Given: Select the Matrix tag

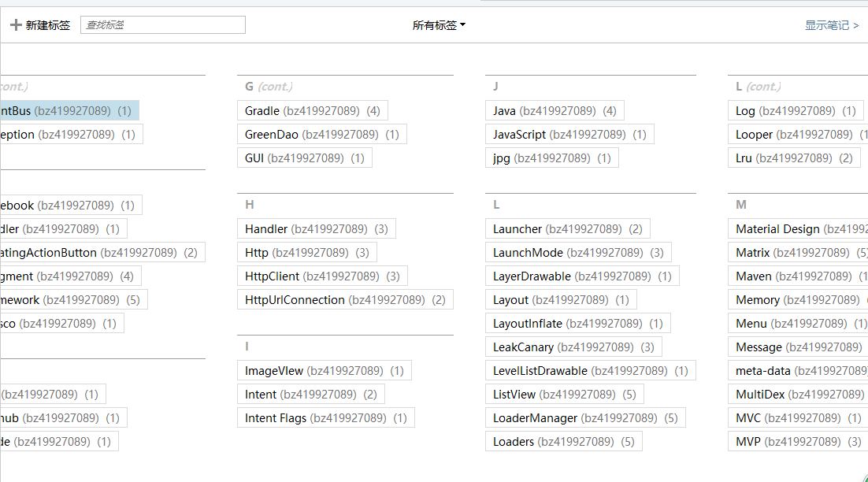Looking at the screenshot, I should (798, 253).
